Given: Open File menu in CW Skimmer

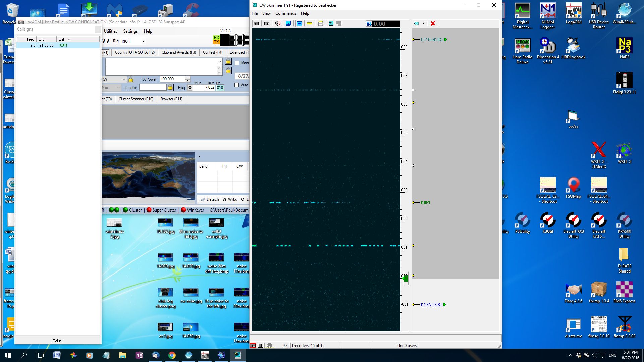Looking at the screenshot, I should (255, 13).
